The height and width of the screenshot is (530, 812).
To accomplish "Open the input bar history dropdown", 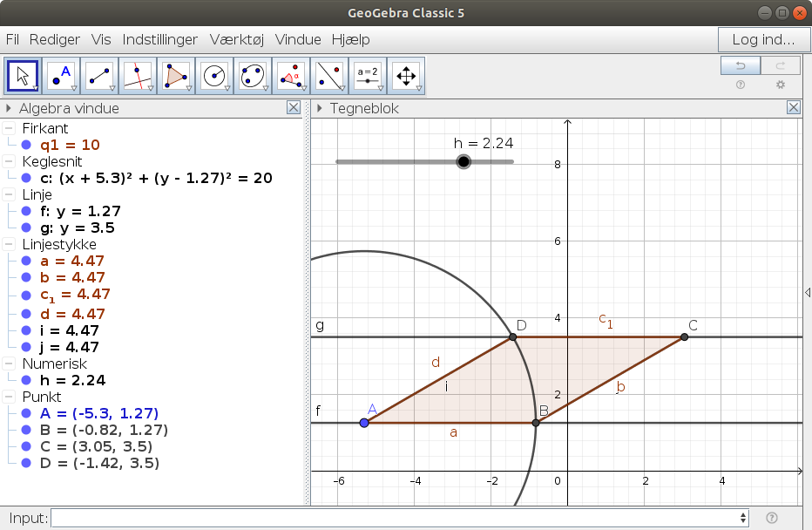I will [x=743, y=518].
